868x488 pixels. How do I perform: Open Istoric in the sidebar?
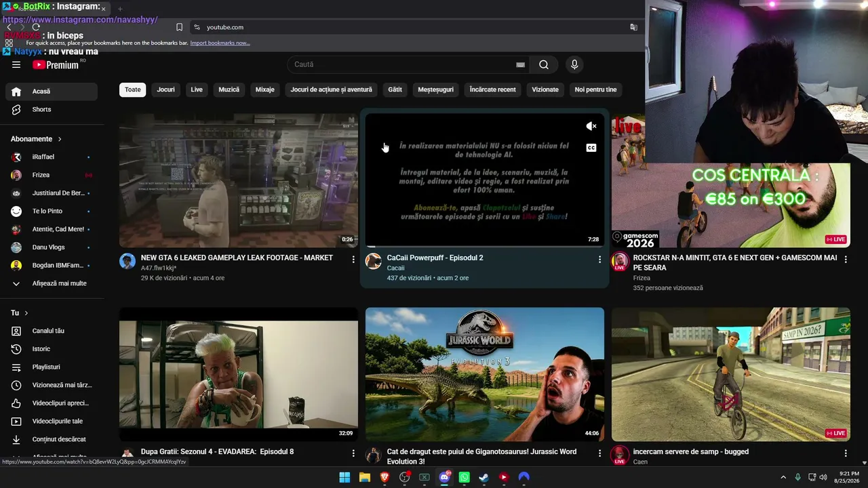click(x=51, y=349)
